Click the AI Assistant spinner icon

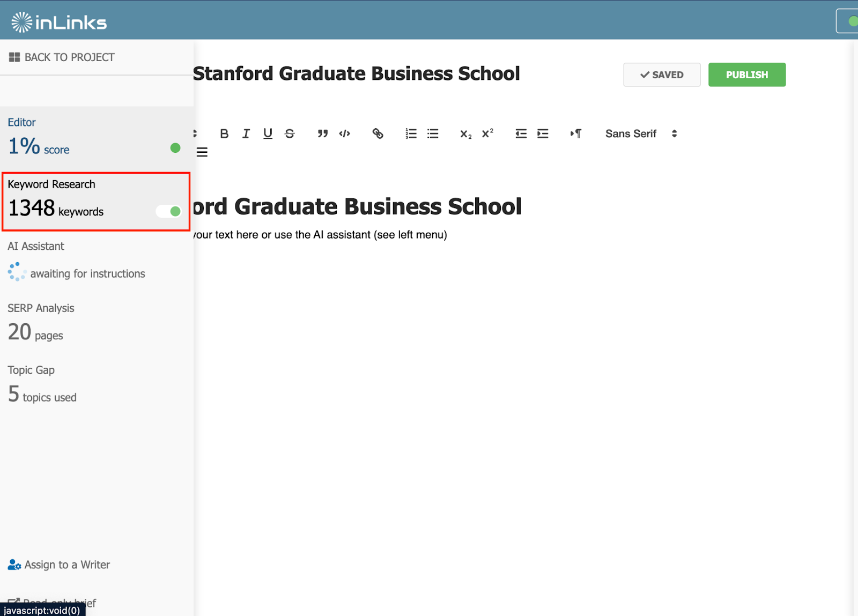pos(17,272)
